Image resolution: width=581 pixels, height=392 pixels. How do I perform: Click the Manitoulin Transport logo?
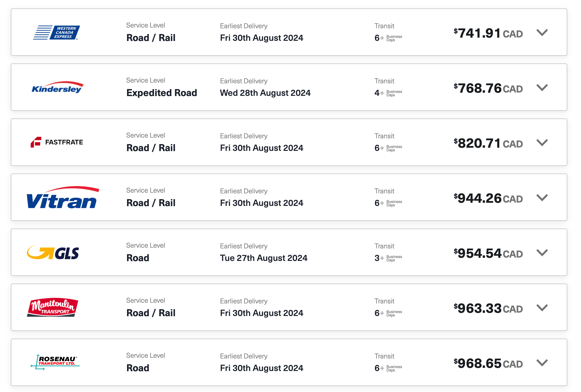coord(52,308)
